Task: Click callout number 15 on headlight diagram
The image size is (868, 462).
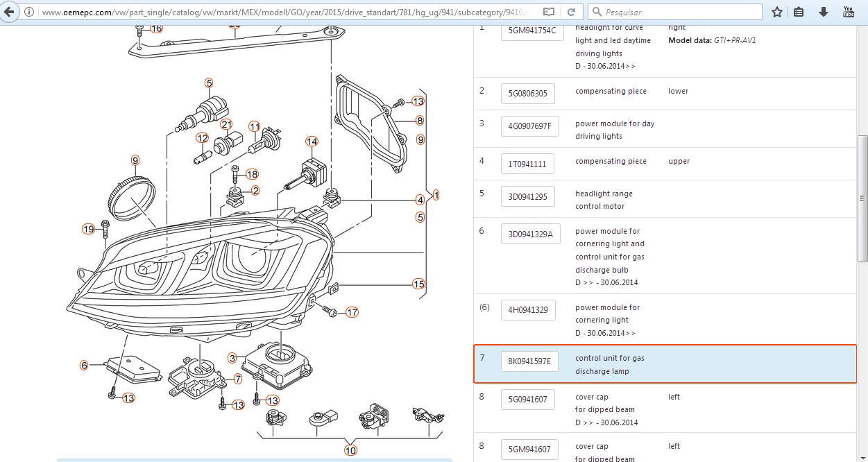Action: point(418,284)
